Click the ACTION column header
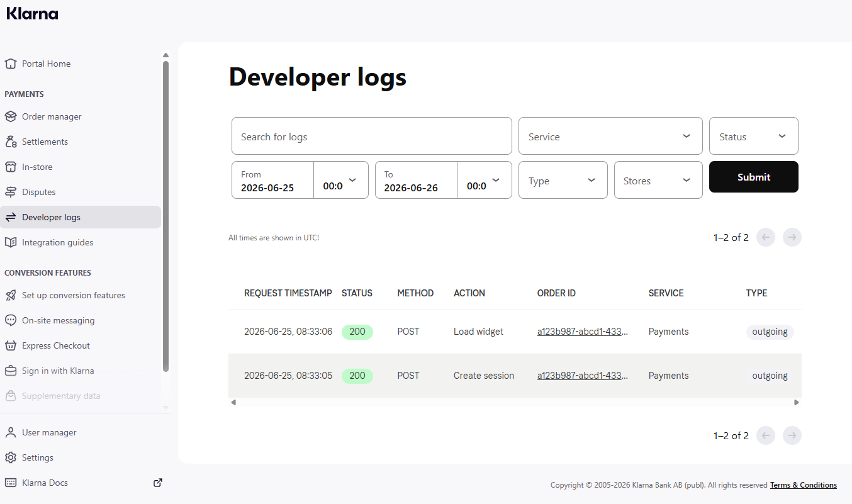 469,293
